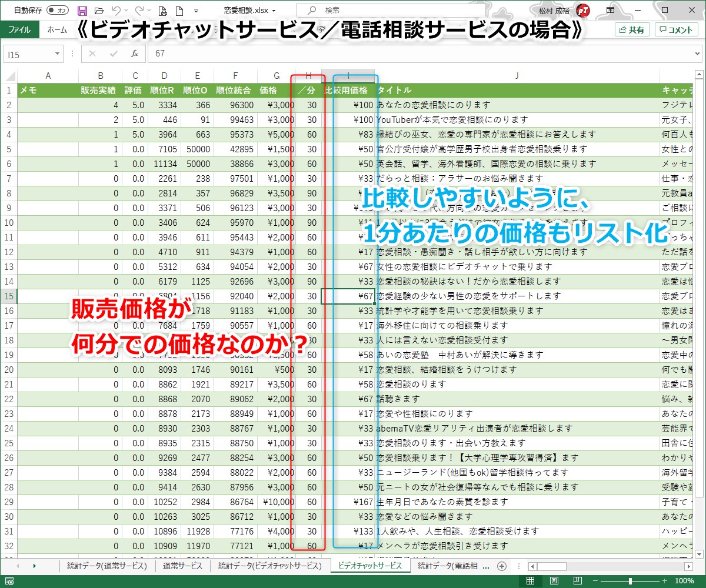This screenshot has height=588, width=706.
Task: Click the 96300 cell in 順位統合 column
Action: tap(235, 105)
